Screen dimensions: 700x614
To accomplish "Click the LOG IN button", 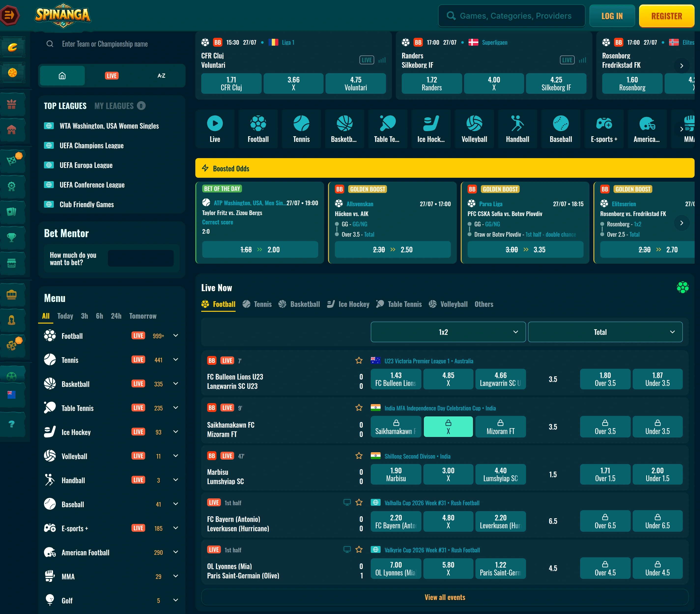I will (x=612, y=16).
